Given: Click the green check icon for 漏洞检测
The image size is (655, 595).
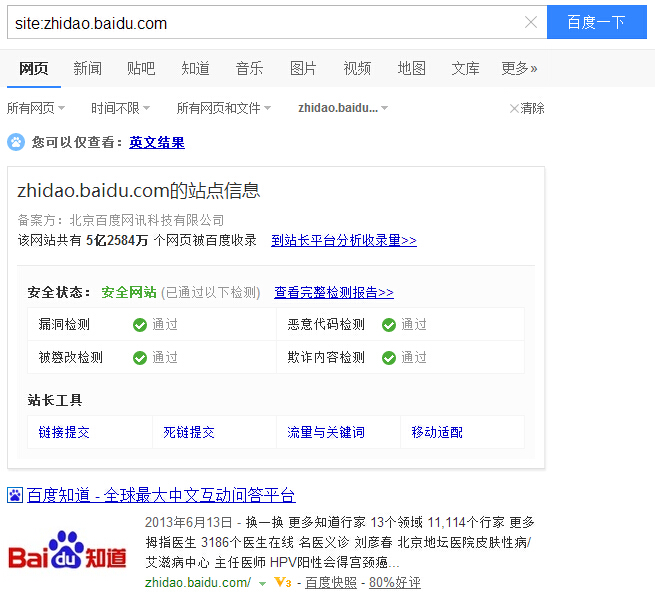Looking at the screenshot, I should [140, 325].
